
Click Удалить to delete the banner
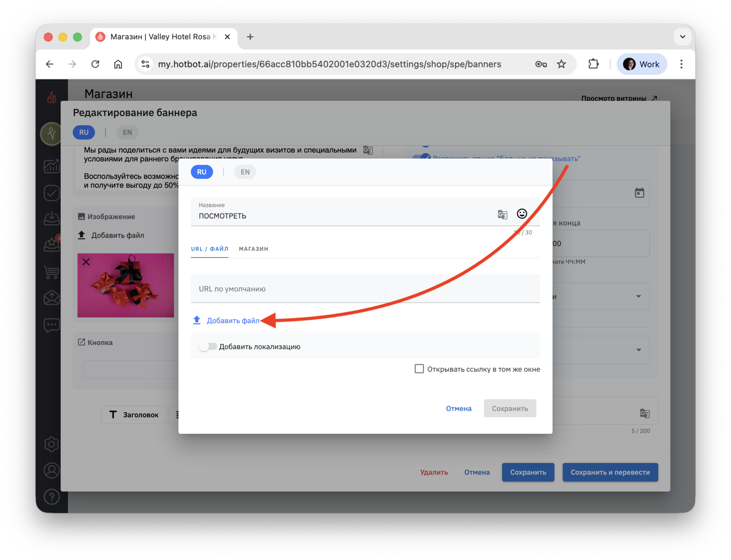(x=434, y=472)
